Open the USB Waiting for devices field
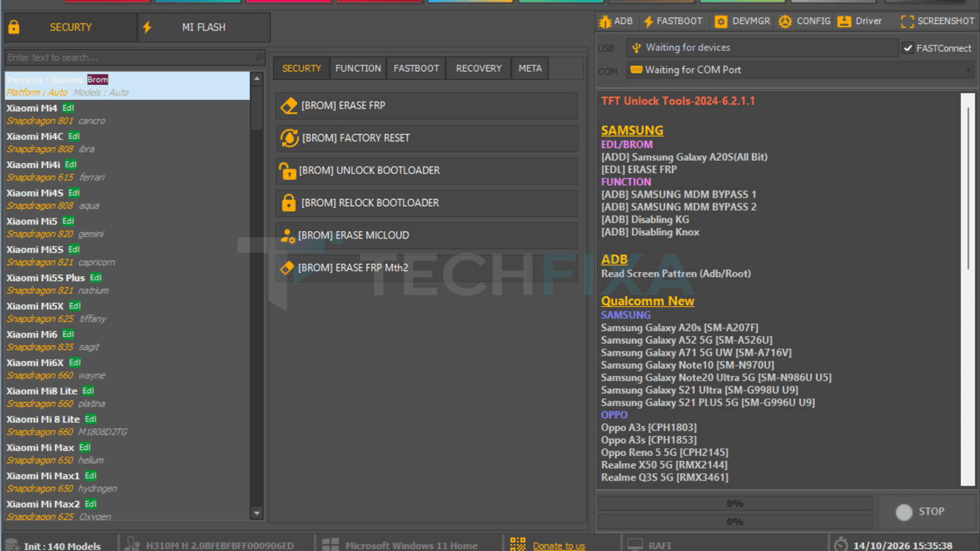This screenshot has width=980, height=551. 762,47
